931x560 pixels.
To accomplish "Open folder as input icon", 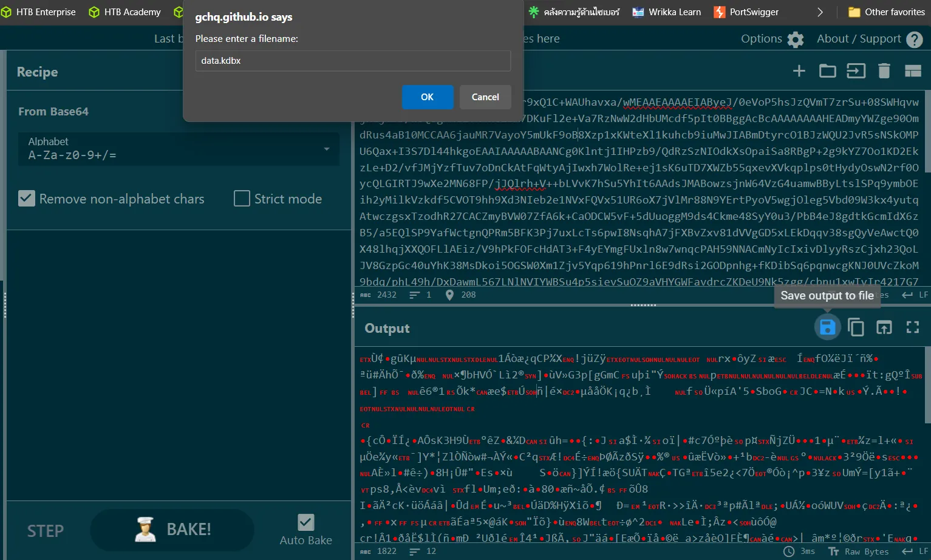I will point(827,71).
